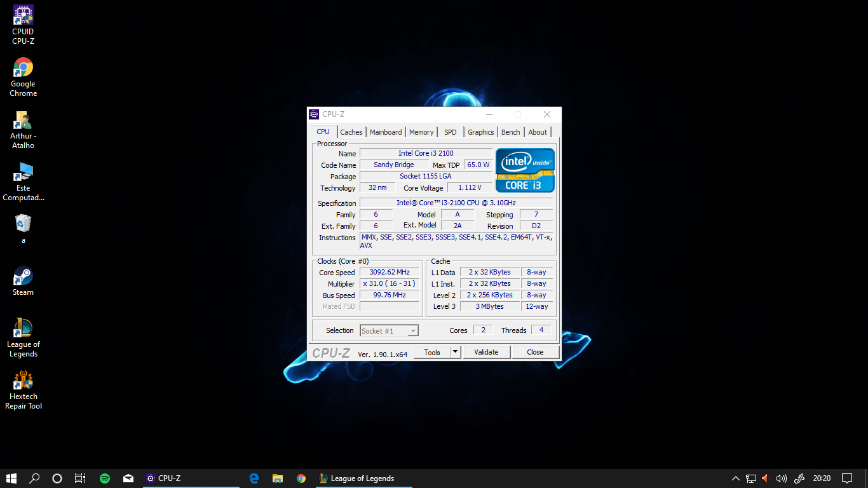Click the Name field 'Intel Core i3 2100'
Viewport: 868px width, 488px height.
click(426, 153)
